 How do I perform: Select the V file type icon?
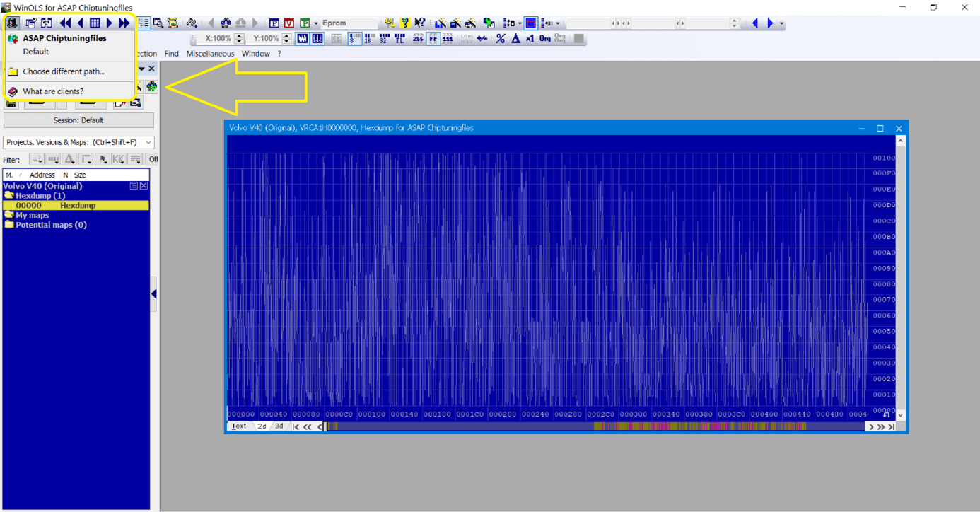(288, 23)
